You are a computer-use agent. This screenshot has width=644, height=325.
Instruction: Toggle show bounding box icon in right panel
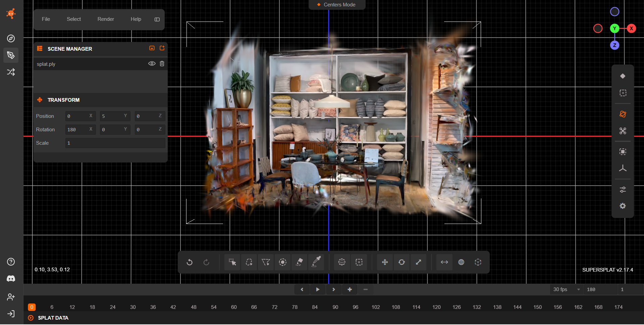(x=623, y=93)
